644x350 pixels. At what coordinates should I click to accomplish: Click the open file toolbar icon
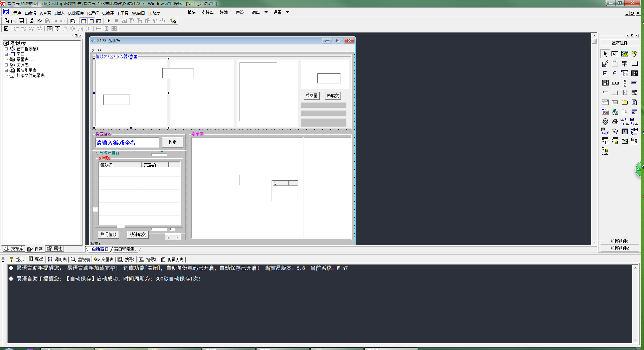[x=14, y=21]
